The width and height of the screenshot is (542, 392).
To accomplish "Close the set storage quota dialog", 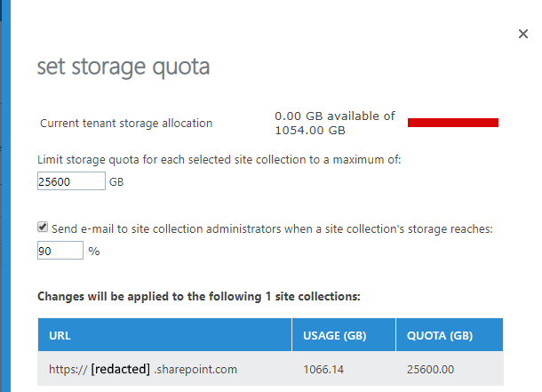I will coord(523,34).
